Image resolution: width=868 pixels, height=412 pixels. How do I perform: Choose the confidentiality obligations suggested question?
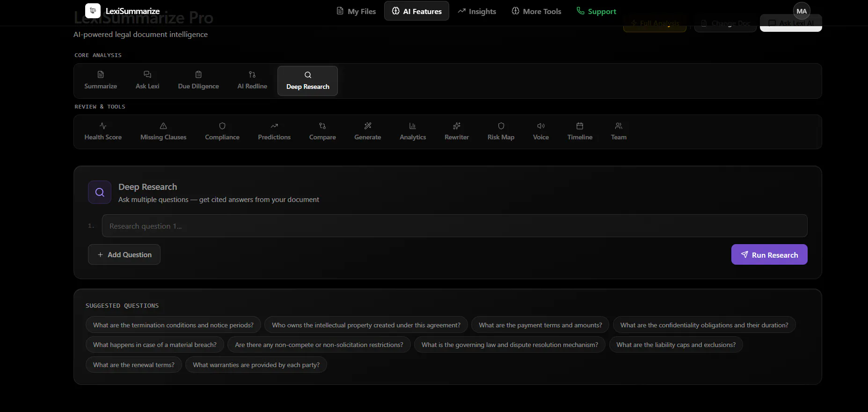click(x=704, y=325)
